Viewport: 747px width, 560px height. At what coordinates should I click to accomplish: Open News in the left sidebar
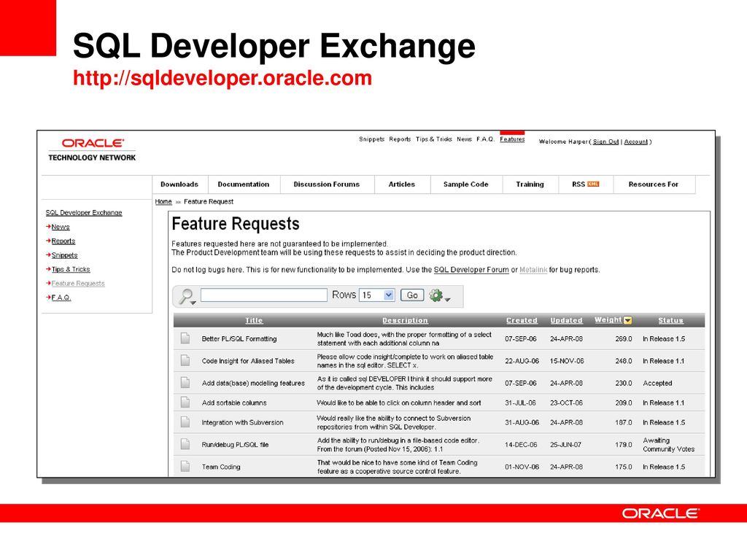click(x=61, y=227)
